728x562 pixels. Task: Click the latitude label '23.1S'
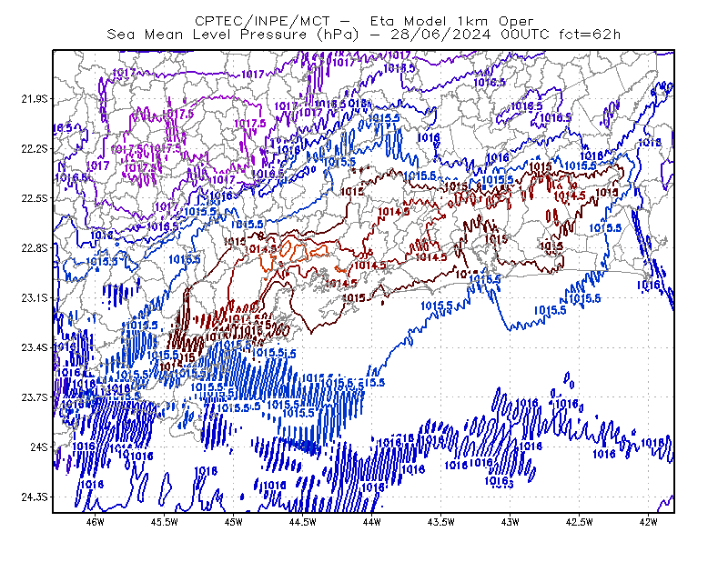click(x=35, y=297)
